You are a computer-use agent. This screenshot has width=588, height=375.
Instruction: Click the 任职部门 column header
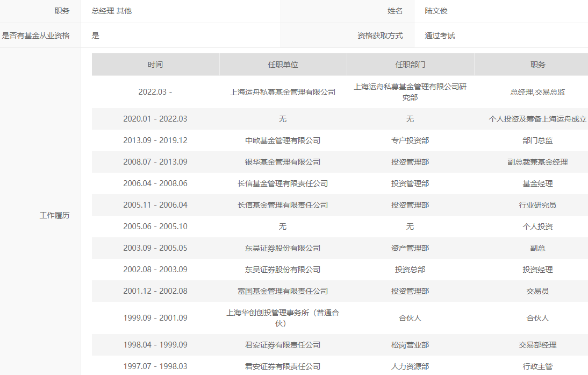pyautogui.click(x=410, y=64)
